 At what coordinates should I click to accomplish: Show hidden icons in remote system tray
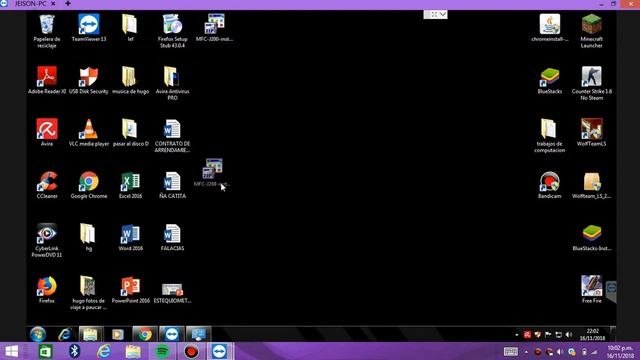click(517, 335)
